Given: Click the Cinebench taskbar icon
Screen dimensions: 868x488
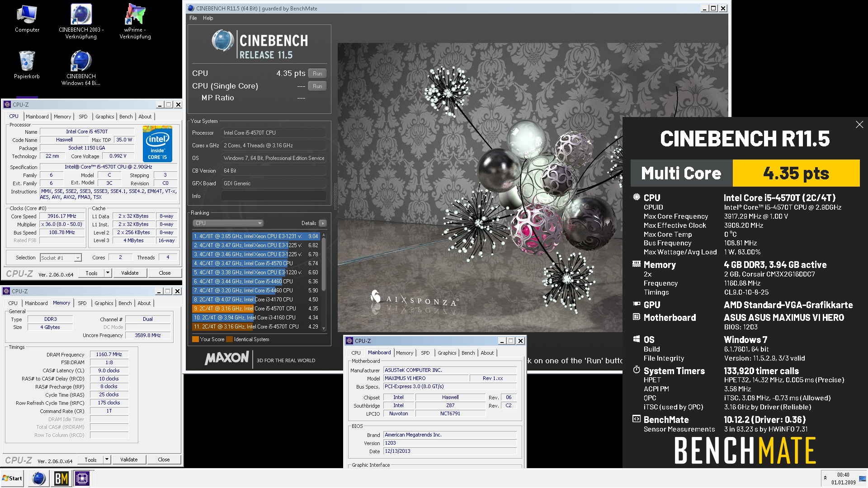Looking at the screenshot, I should 39,479.
